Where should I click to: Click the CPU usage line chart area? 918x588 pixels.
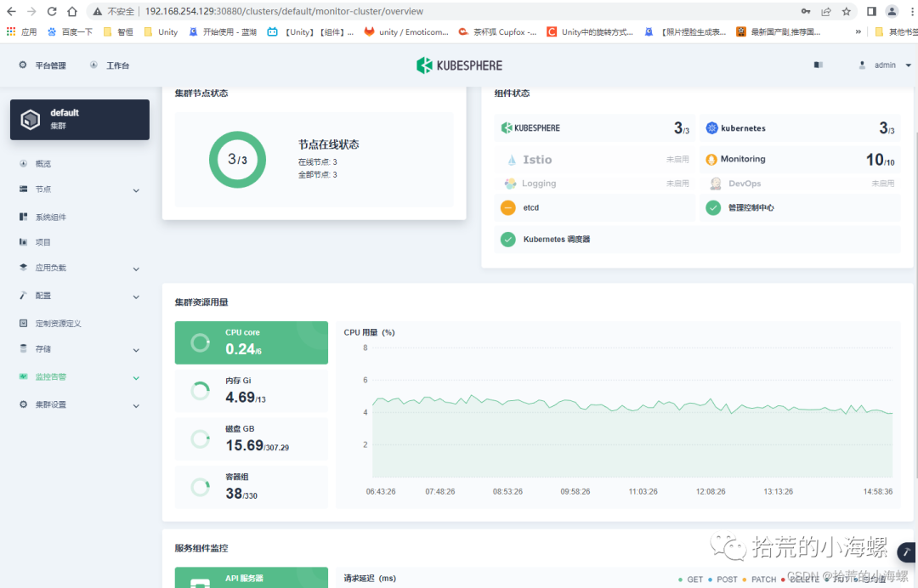632,412
